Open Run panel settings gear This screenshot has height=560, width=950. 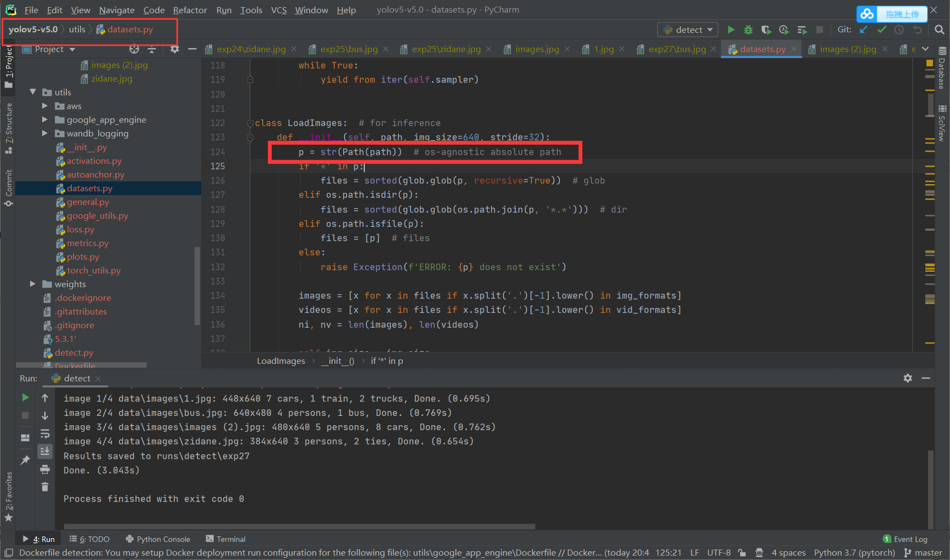(x=908, y=378)
